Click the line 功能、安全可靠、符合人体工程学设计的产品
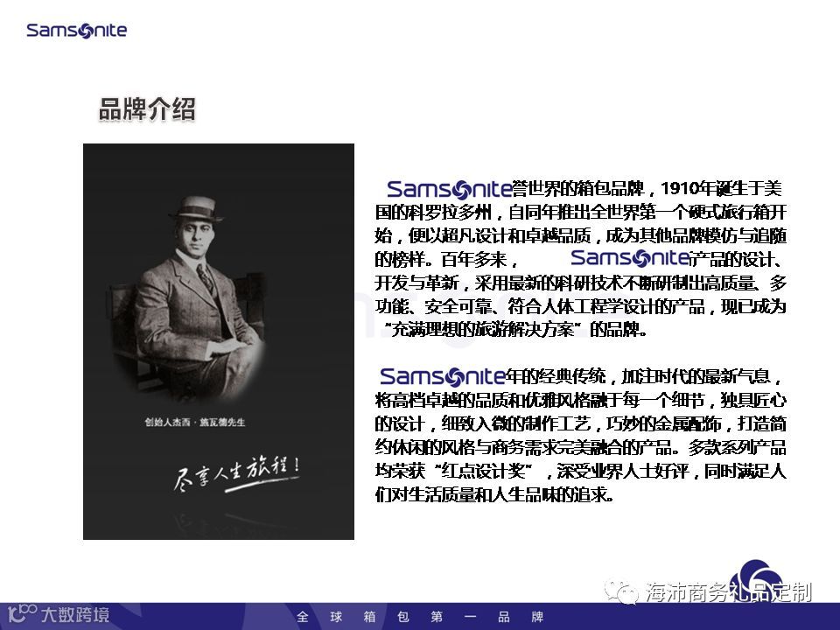The image size is (840, 630). (x=540, y=306)
